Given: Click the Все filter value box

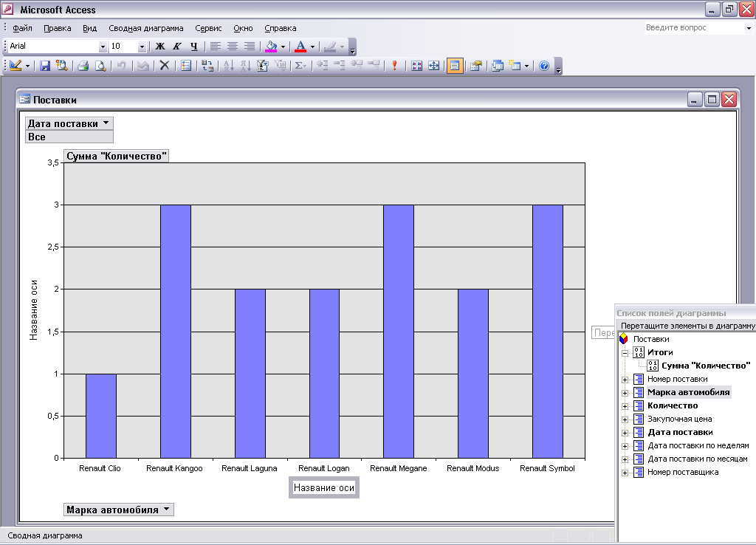Looking at the screenshot, I should tap(69, 137).
